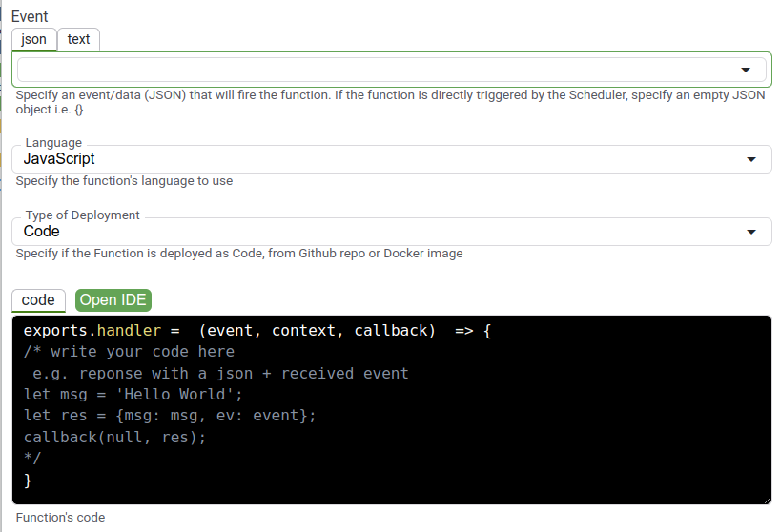780x532 pixels.
Task: Select the code tab above the editor
Action: 38,300
